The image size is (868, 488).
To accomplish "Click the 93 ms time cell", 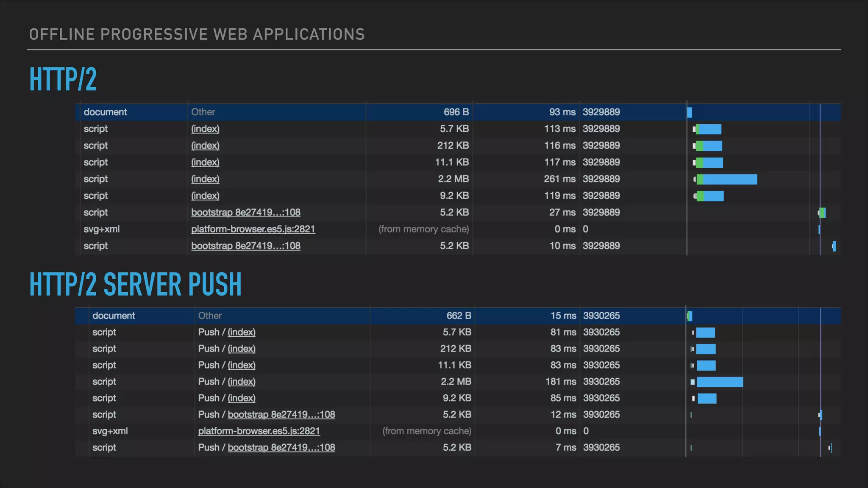I will pyautogui.click(x=562, y=112).
